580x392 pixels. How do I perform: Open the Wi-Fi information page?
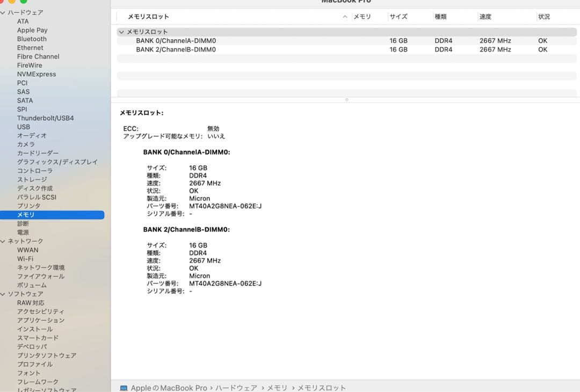pyautogui.click(x=26, y=258)
